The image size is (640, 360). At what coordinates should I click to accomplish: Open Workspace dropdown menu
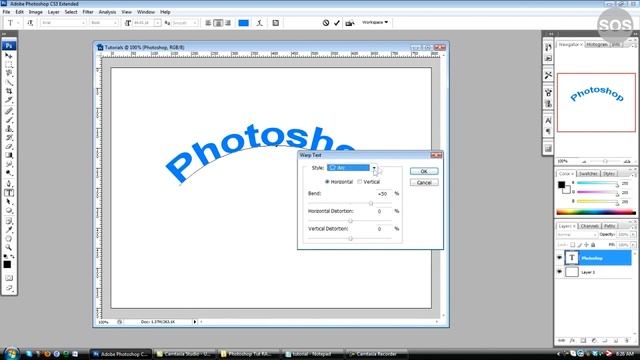375,22
